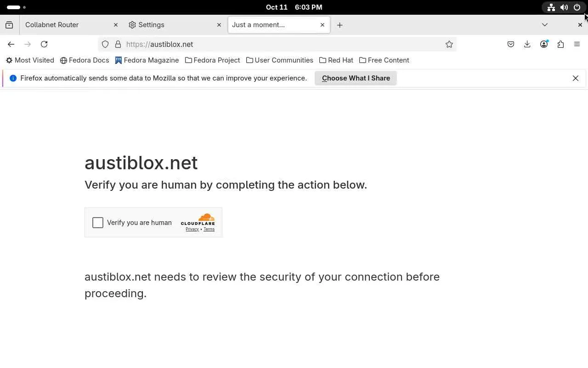
Task: Open the Fedora Project bookmarks folder
Action: coord(213,60)
